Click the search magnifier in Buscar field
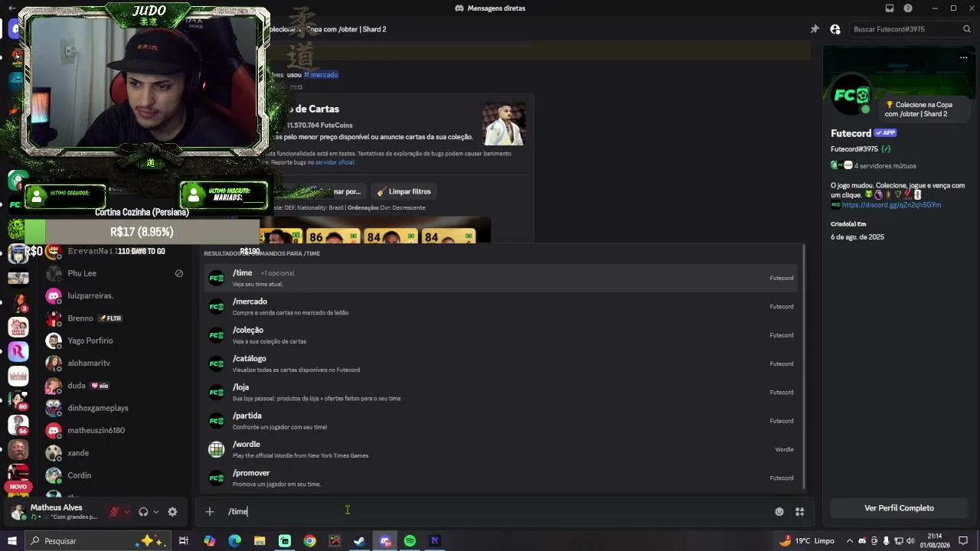Image resolution: width=980 pixels, height=551 pixels. click(x=967, y=29)
